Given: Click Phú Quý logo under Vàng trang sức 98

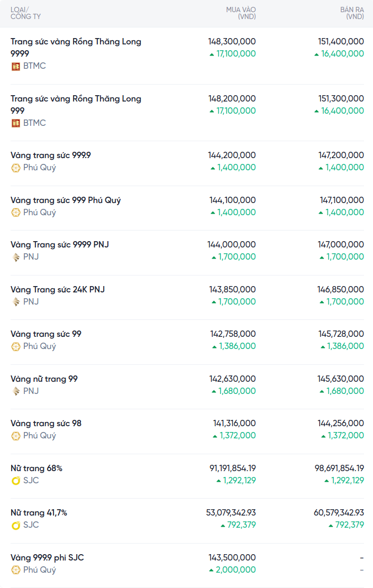Looking at the screenshot, I should point(16,436).
